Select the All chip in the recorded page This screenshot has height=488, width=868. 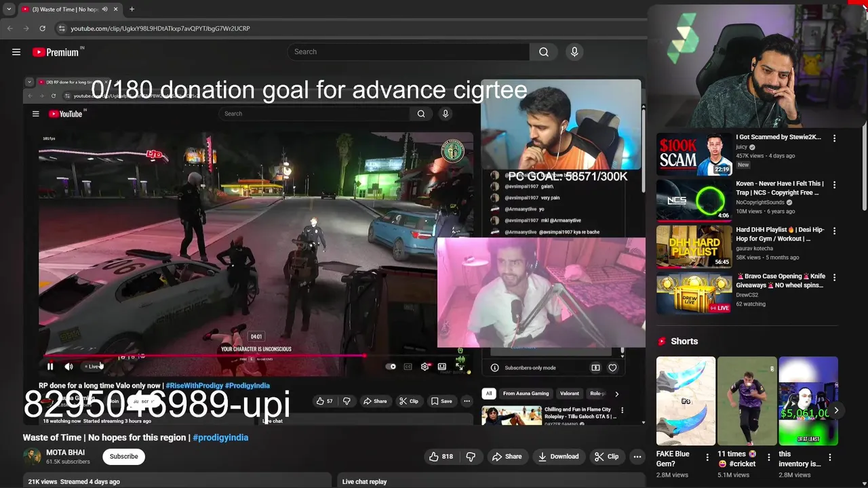(488, 393)
